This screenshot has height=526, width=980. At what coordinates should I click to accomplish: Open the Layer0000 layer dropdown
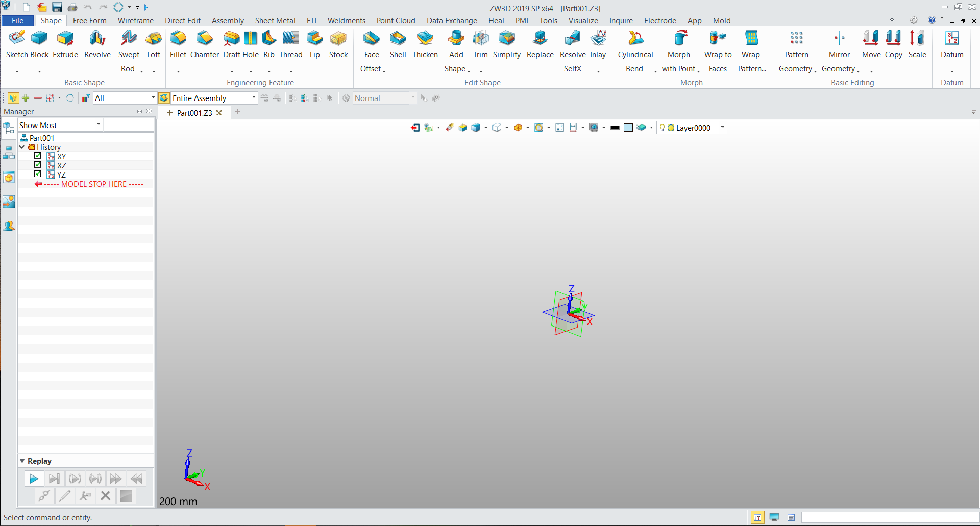(723, 128)
